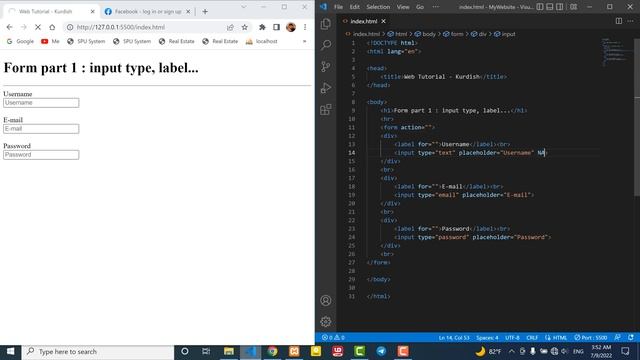Click the feedback icon in VS Code status bar
This screenshot has width=640, height=360.
coord(618,338)
